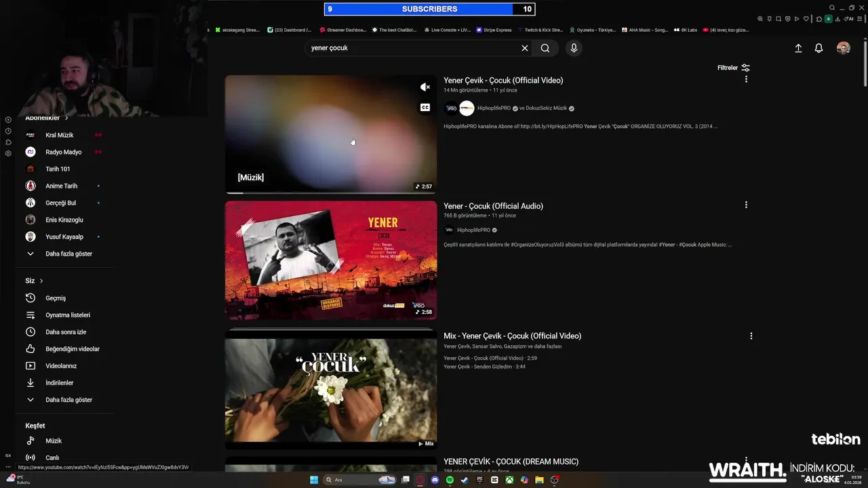
Task: Play the previewing Official Video thumbnail
Action: click(331, 134)
